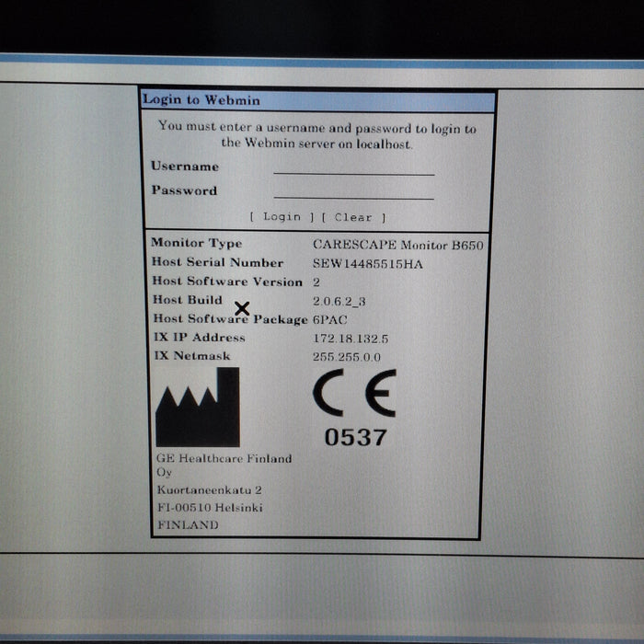
Task: Click the Host Build value 2.0.6.2_3
Action: pos(339,301)
